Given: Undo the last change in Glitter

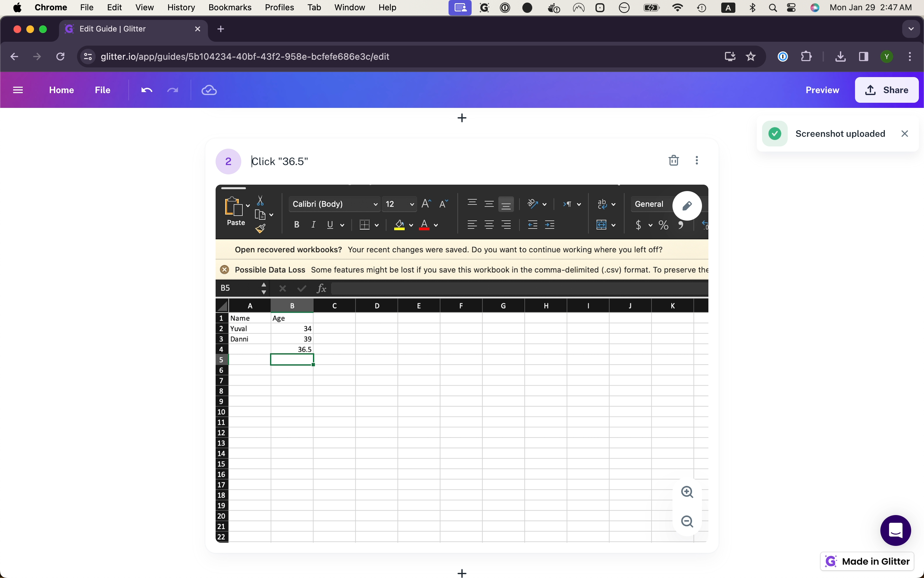Looking at the screenshot, I should (x=147, y=90).
